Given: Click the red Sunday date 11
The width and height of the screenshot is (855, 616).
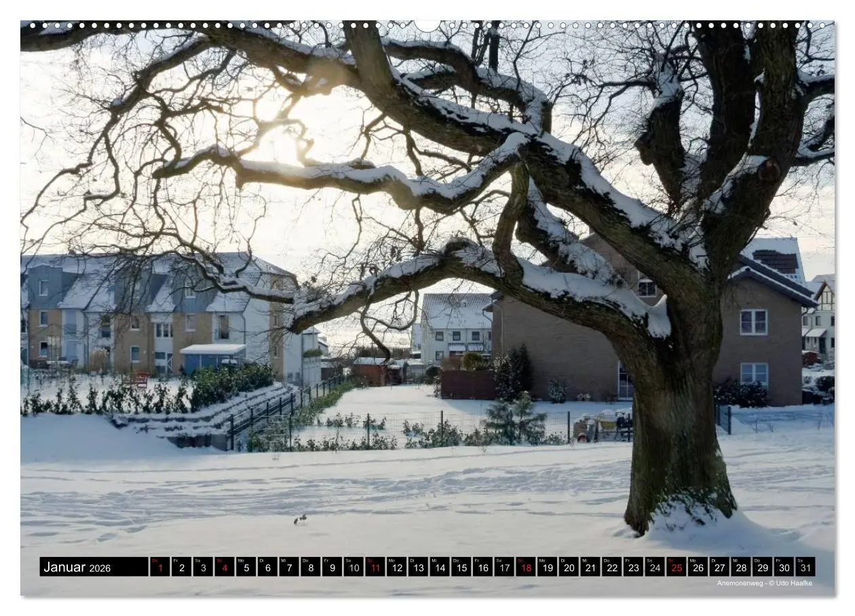Looking at the screenshot, I should click(x=375, y=567).
